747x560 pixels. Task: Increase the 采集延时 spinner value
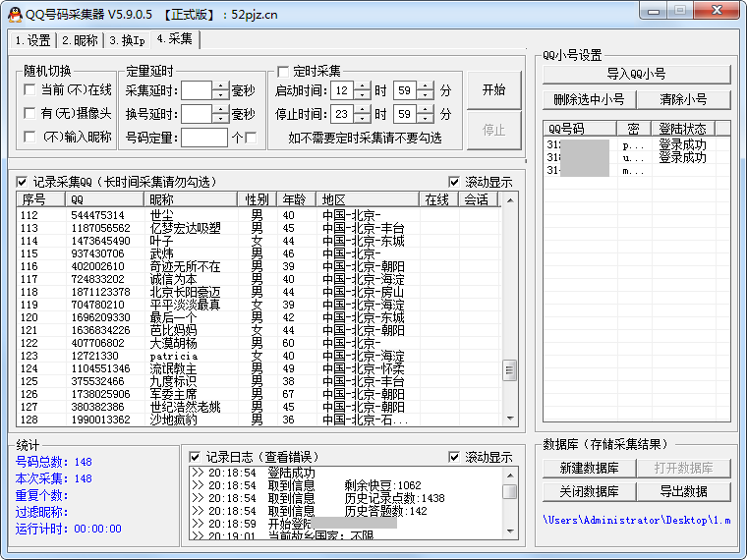[x=220, y=85]
